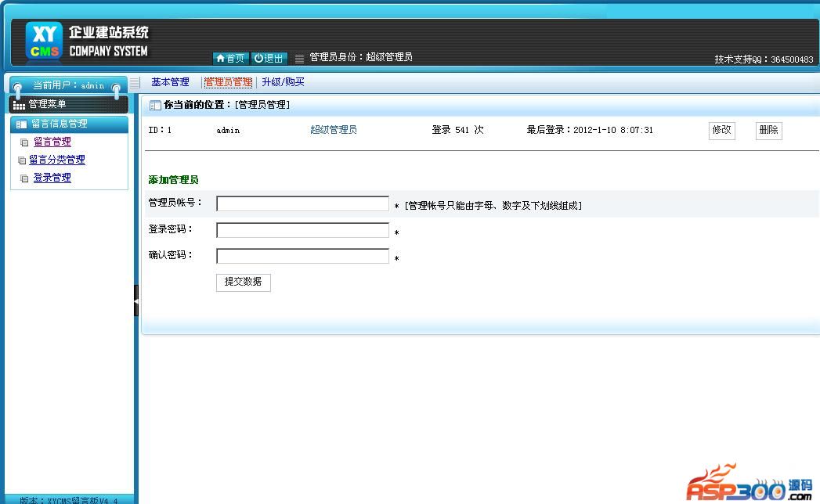820x504 pixels.
Task: Click the 超级管理员 role text
Action: pos(334,130)
